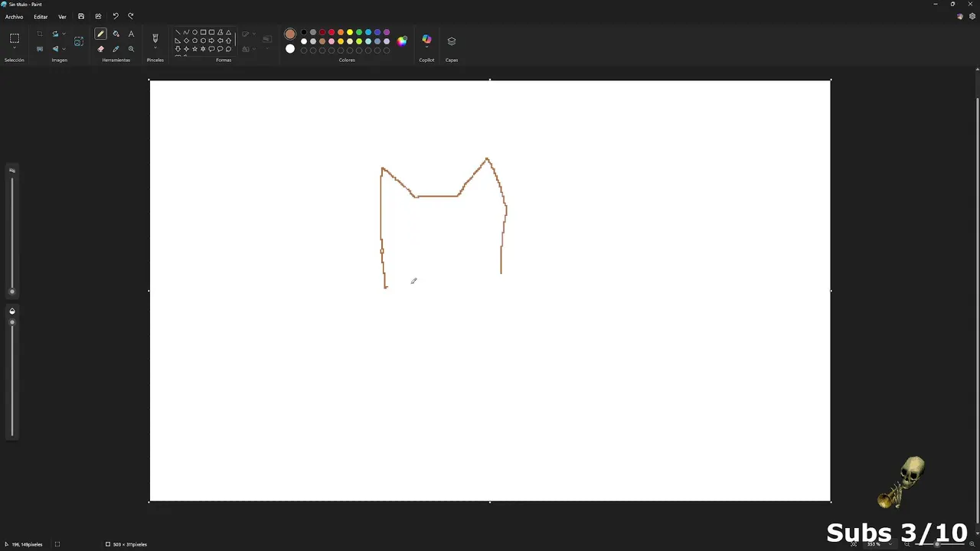This screenshot has height=551, width=980.
Task: Pick the pink color swatch
Action: (332, 41)
